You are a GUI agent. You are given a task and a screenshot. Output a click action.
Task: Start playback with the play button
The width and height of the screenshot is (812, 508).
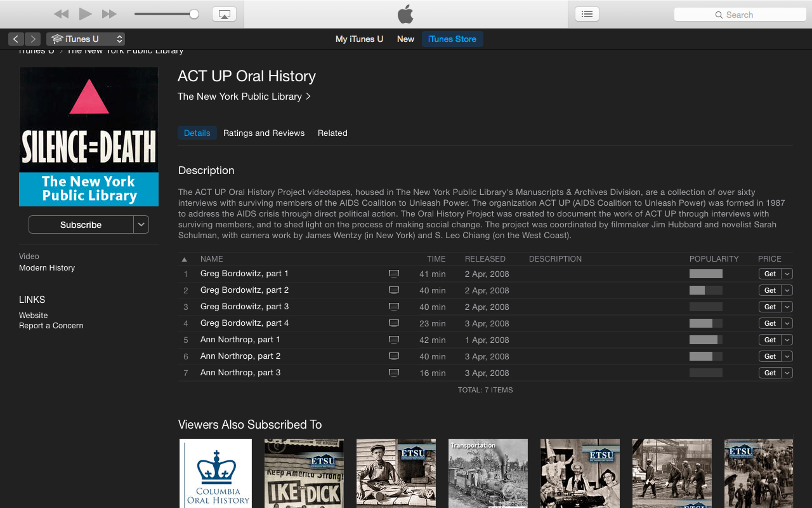(86, 14)
